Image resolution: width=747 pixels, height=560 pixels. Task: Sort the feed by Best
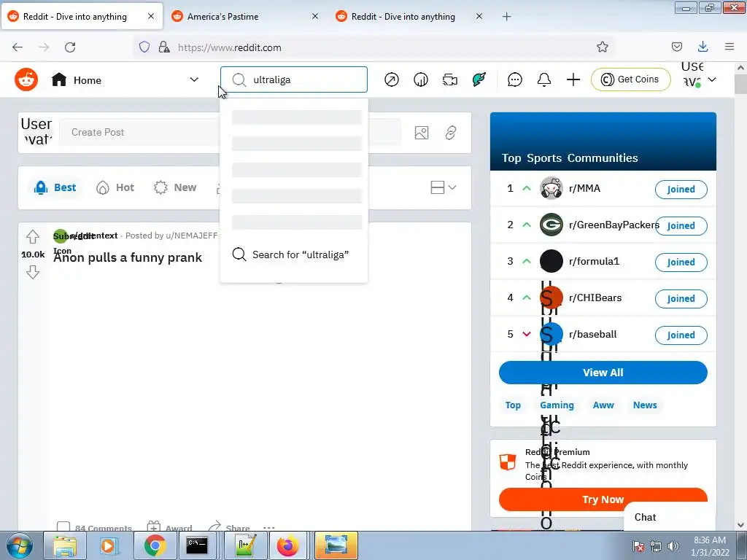pos(55,187)
